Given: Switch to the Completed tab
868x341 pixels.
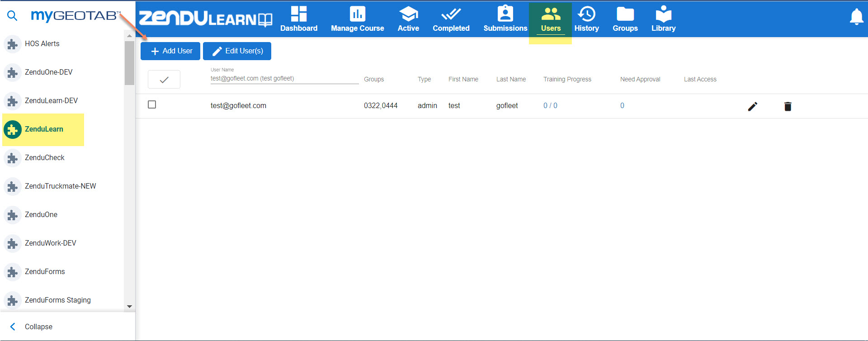Looking at the screenshot, I should point(451,19).
